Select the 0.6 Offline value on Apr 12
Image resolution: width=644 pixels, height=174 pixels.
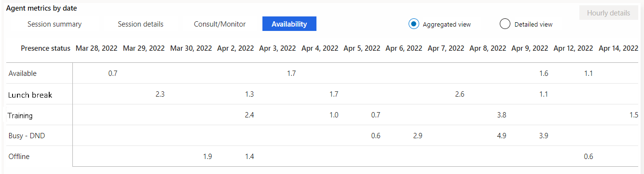(588, 156)
